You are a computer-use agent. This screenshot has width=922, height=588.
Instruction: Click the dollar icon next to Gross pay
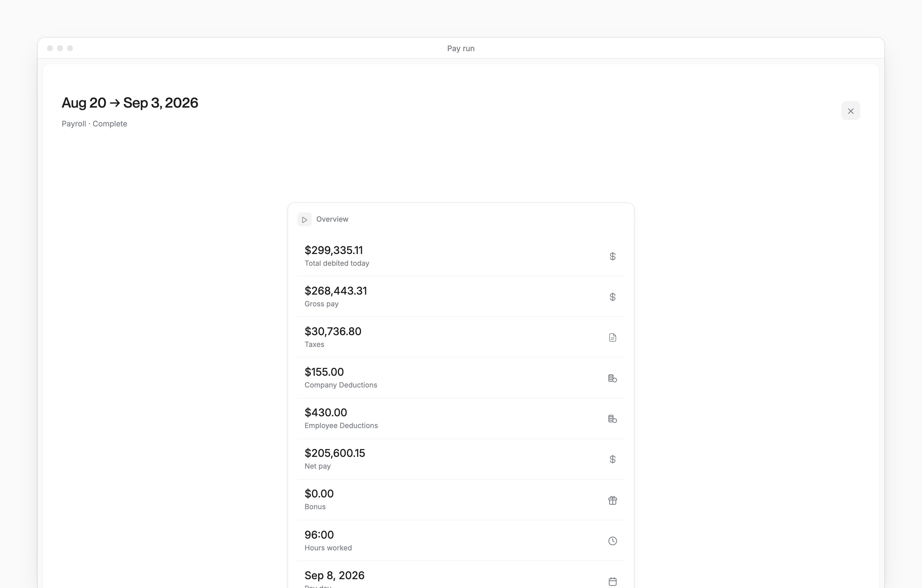(612, 297)
